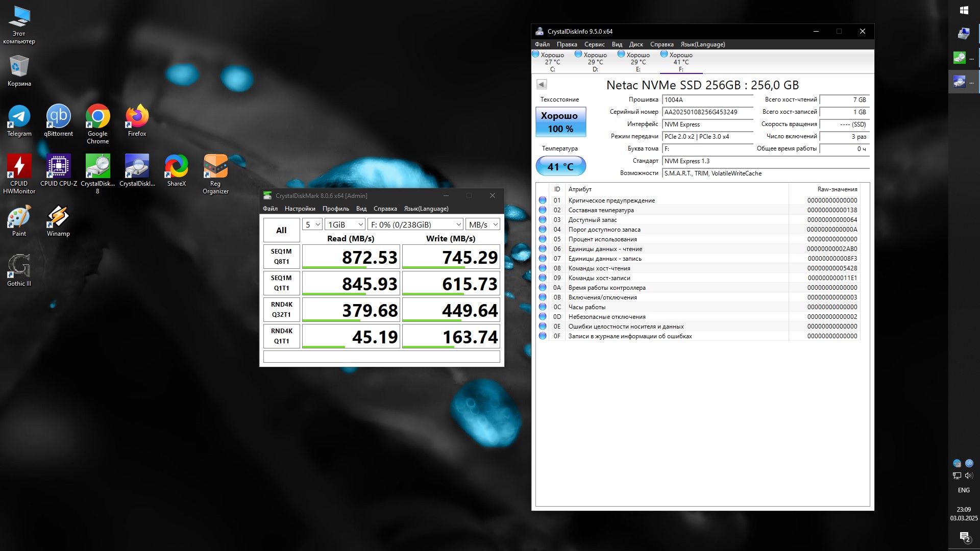Click the Атрибут column header
Screen dimensions: 980x551
(677, 189)
